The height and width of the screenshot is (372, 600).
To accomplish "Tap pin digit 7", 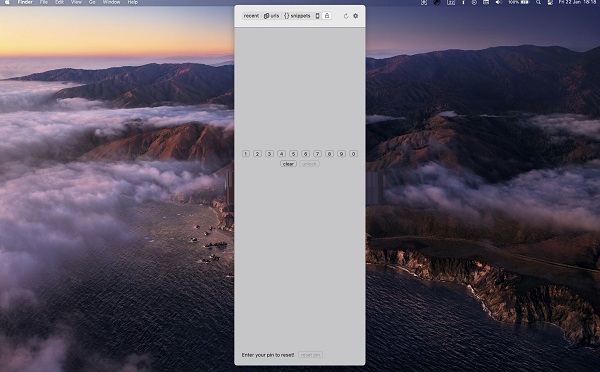I will coord(317,153).
